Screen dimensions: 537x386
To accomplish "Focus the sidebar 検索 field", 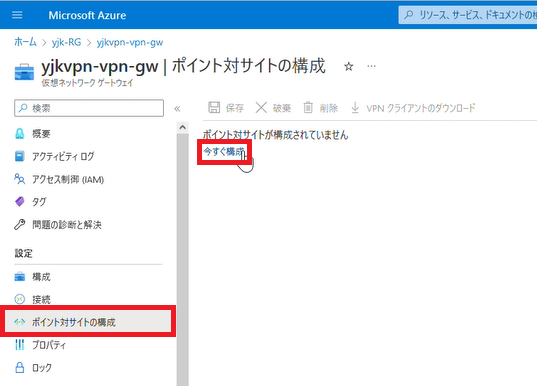I will pyautogui.click(x=89, y=108).
